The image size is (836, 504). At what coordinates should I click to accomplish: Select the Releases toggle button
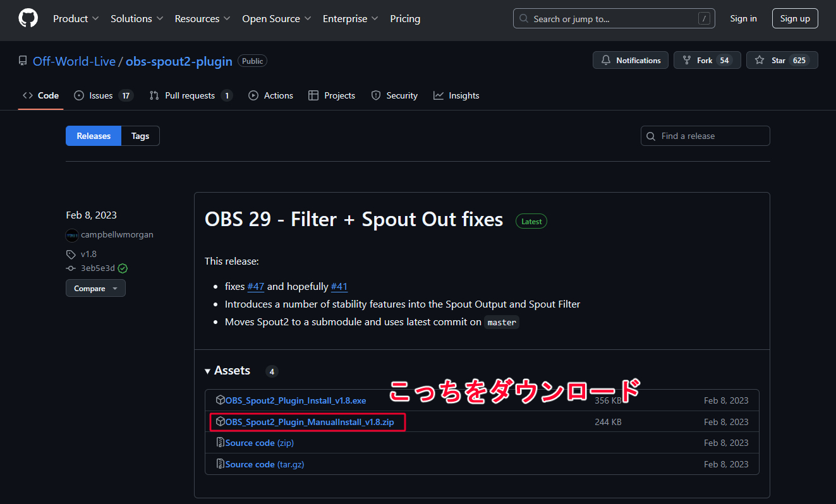click(x=94, y=136)
